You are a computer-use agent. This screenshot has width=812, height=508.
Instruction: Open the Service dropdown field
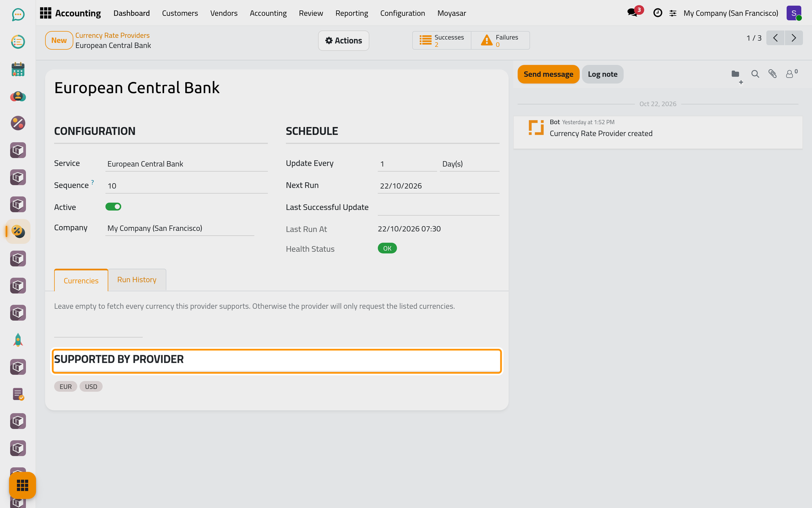tap(187, 164)
